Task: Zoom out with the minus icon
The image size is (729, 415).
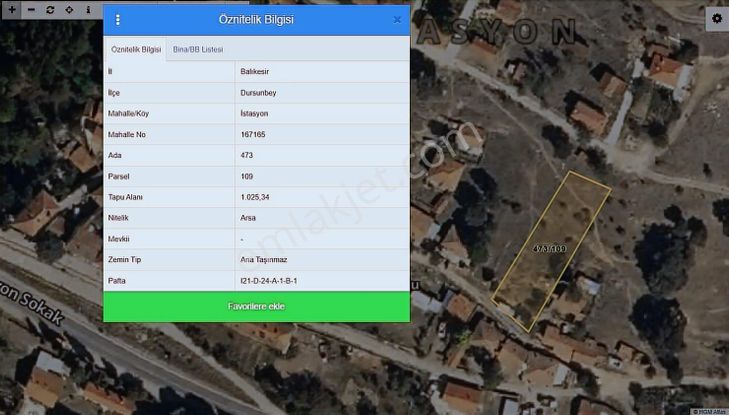Action: coord(31,9)
